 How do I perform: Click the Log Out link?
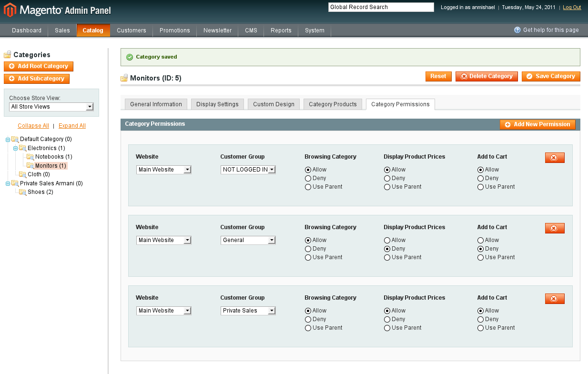pyautogui.click(x=572, y=8)
